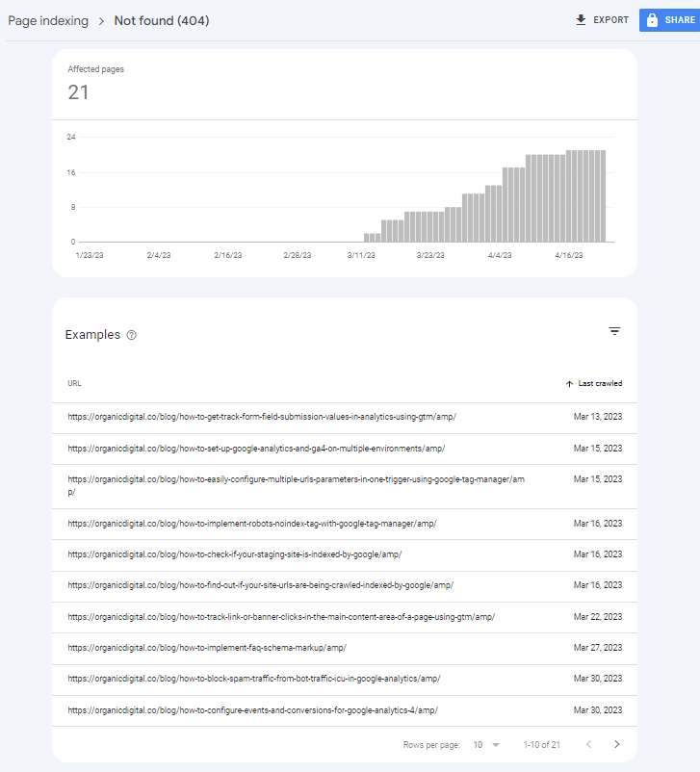Select the google-analytics-and-ga4-on-multiple-environments URL row
The height and width of the screenshot is (772, 700).
pos(256,449)
